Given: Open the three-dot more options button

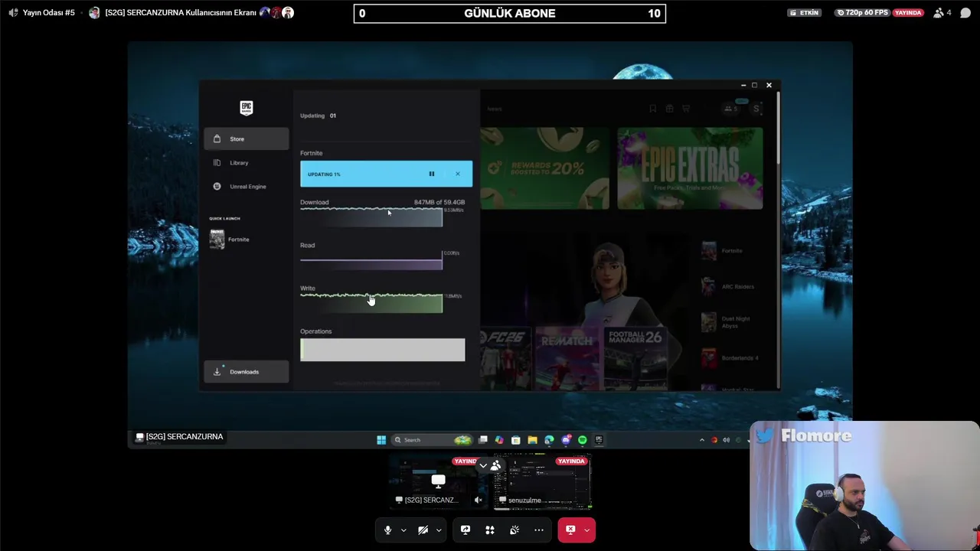Looking at the screenshot, I should 539,530.
